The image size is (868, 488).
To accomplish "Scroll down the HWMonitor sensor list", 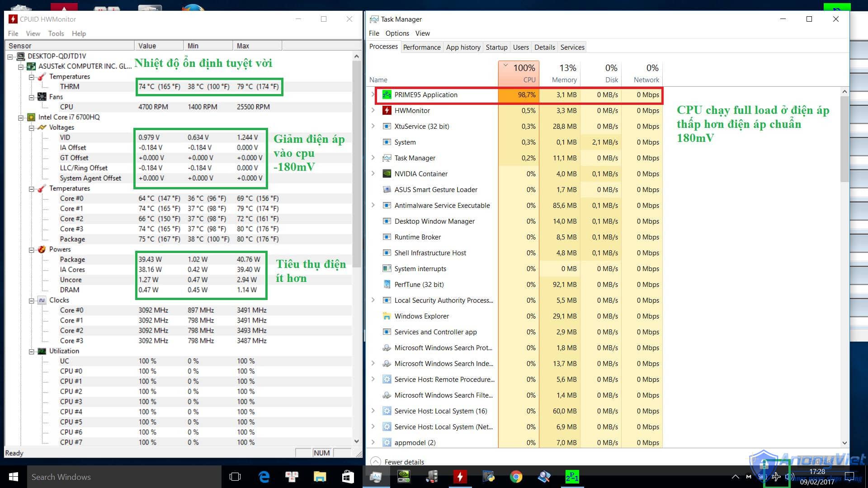I will [x=355, y=442].
